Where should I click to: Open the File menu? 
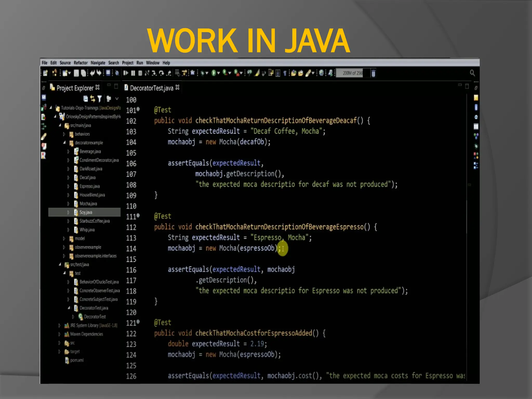pos(44,63)
